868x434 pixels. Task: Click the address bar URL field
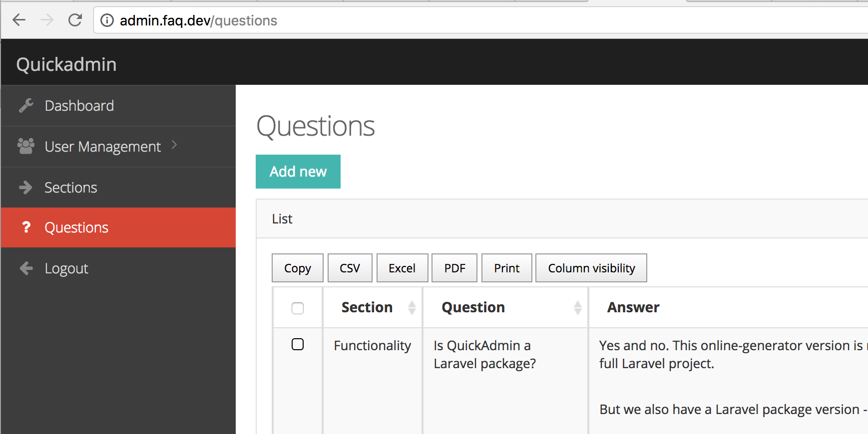(480, 20)
